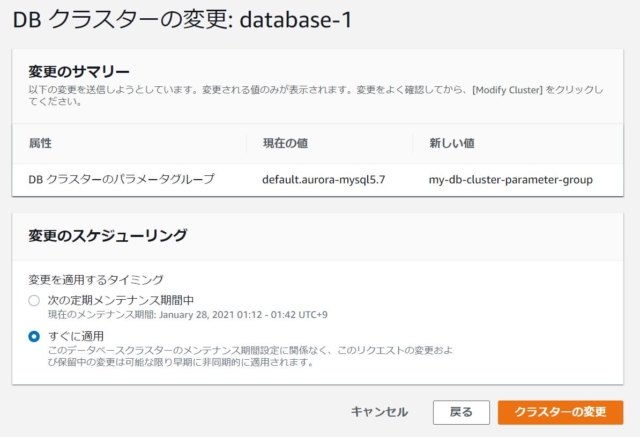Click the 次の定期メンテナンス期間中 option label

121,301
